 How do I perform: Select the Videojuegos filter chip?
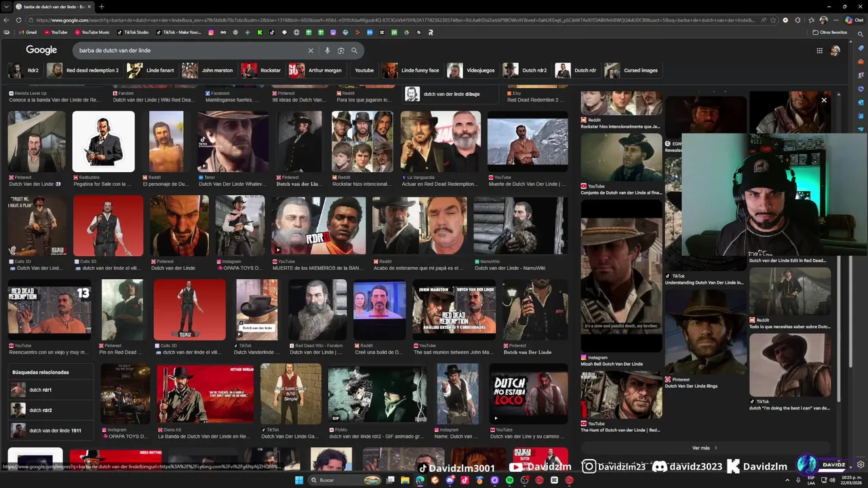[472, 70]
